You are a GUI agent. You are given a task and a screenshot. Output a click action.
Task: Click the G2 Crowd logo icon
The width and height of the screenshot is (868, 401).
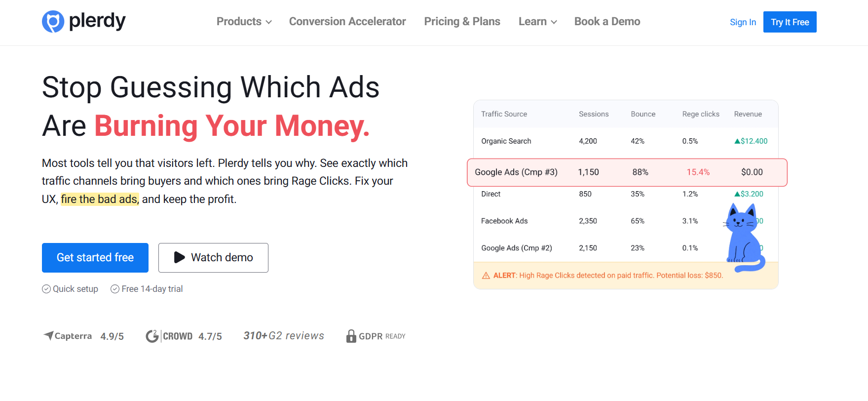(152, 336)
